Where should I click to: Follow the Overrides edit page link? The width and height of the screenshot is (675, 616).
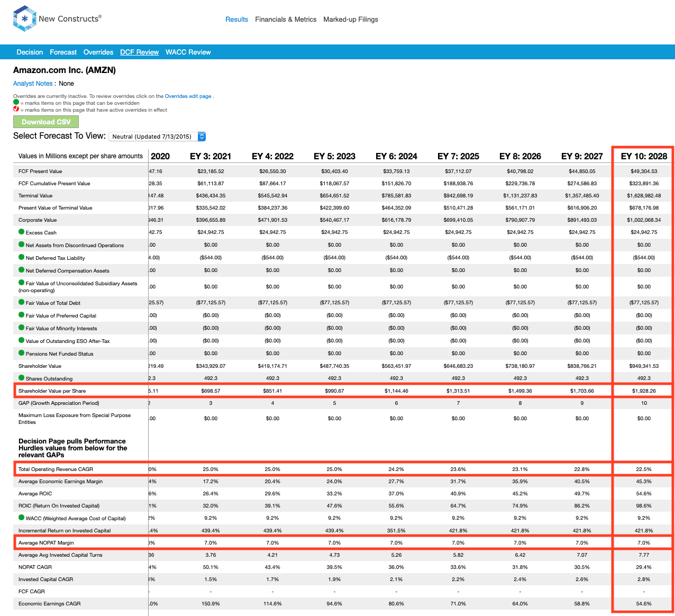click(188, 96)
